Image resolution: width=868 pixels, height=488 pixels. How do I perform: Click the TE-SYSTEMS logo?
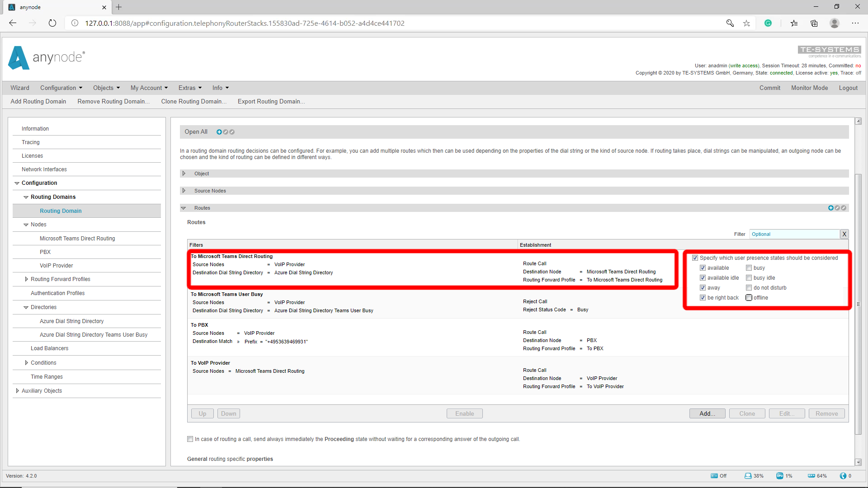click(x=830, y=52)
